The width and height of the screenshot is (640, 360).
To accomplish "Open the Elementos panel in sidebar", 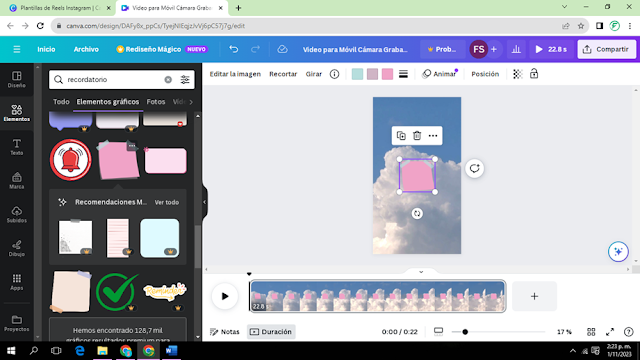I will [17, 113].
